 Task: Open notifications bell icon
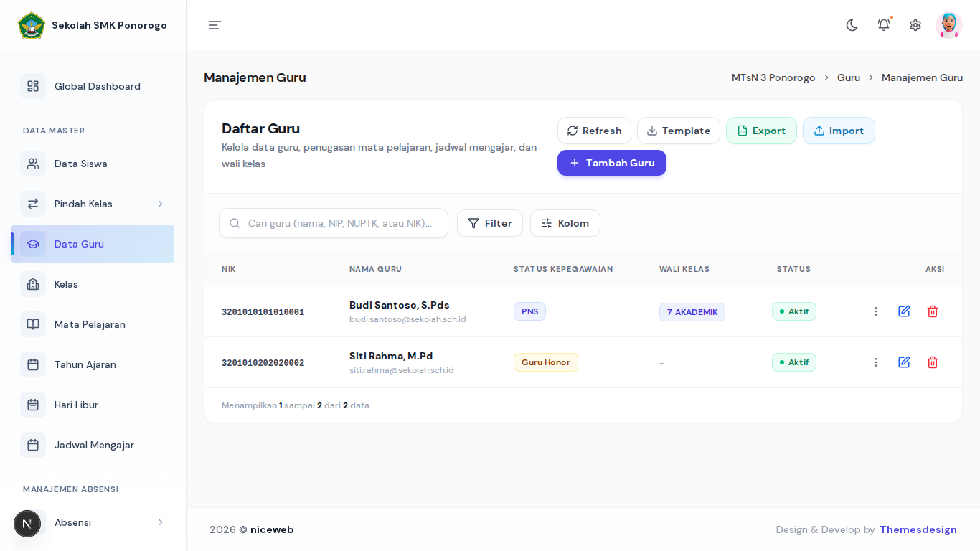pos(884,25)
